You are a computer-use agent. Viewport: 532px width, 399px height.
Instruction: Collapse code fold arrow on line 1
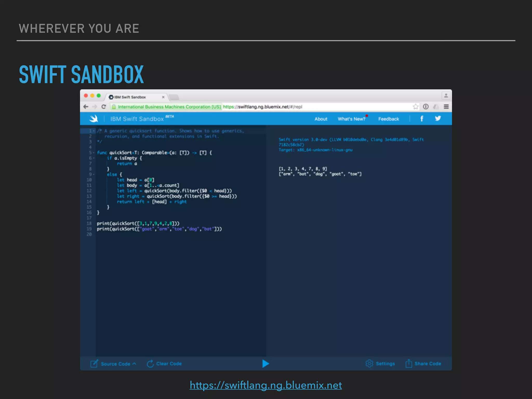[x=94, y=131]
